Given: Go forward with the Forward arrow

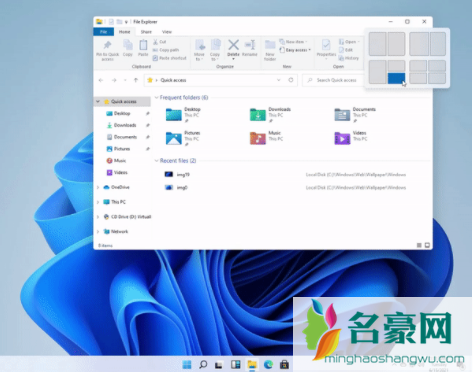Looking at the screenshot, I should [114, 80].
